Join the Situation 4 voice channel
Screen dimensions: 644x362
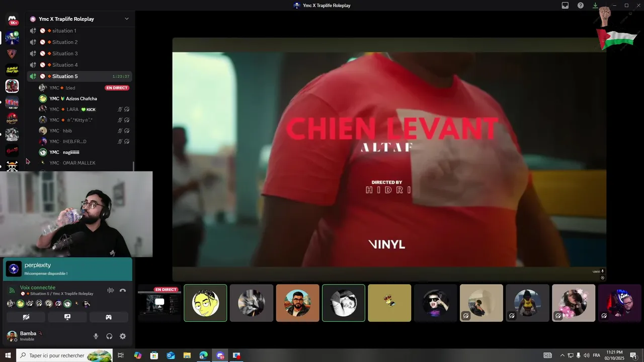click(x=79, y=65)
